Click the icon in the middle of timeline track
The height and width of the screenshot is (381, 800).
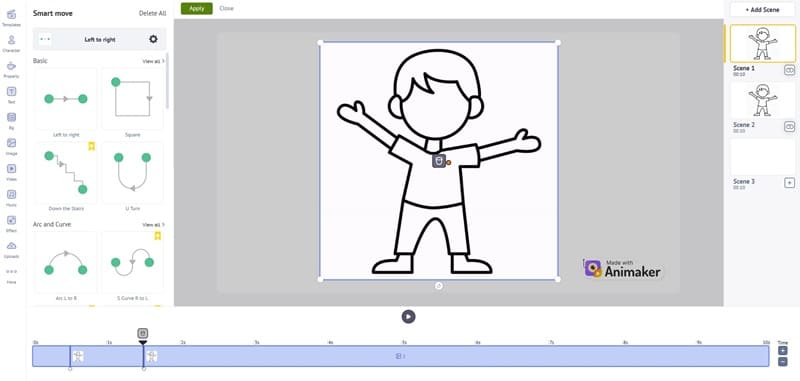(x=401, y=357)
